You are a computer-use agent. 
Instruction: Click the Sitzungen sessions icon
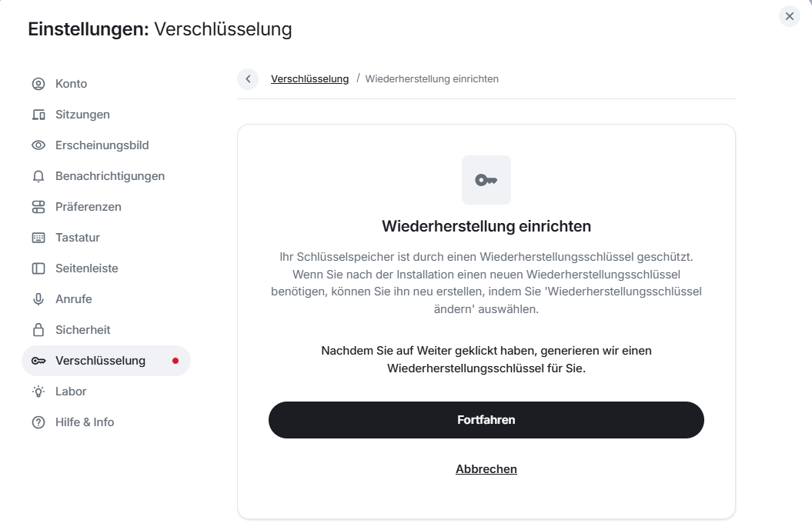[x=38, y=114]
